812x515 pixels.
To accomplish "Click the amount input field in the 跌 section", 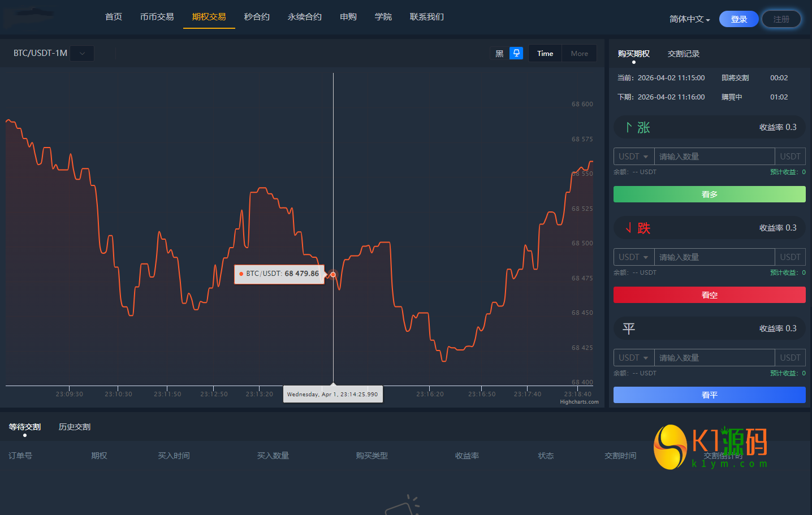I will [x=714, y=257].
